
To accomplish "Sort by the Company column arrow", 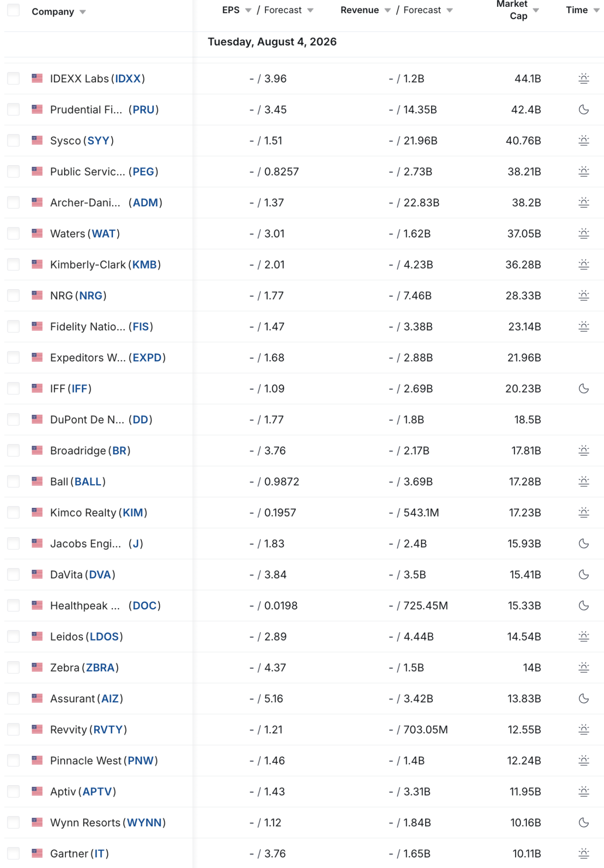I will point(83,12).
